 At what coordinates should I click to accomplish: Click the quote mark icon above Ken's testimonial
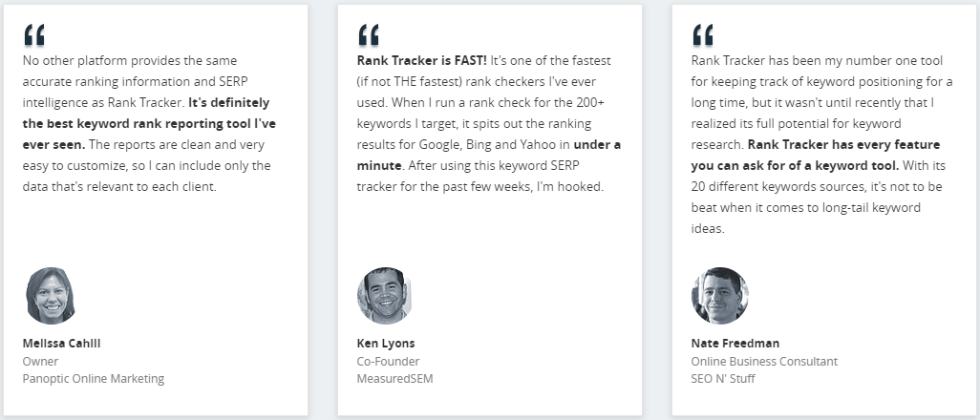(369, 35)
